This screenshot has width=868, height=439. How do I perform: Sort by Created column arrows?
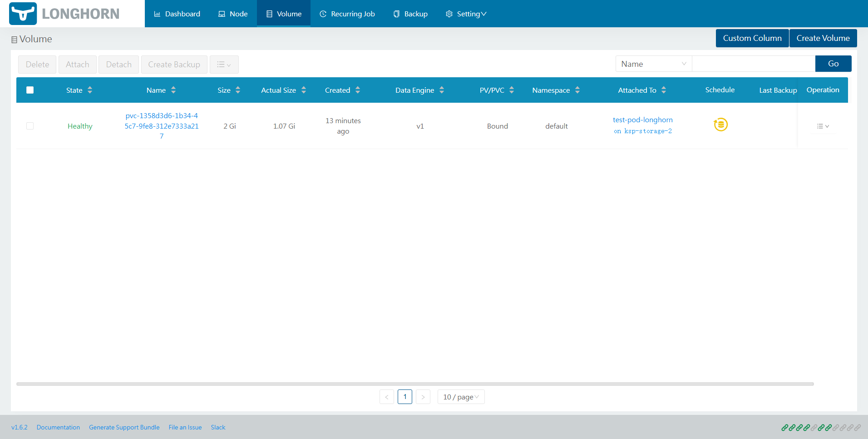[358, 90]
